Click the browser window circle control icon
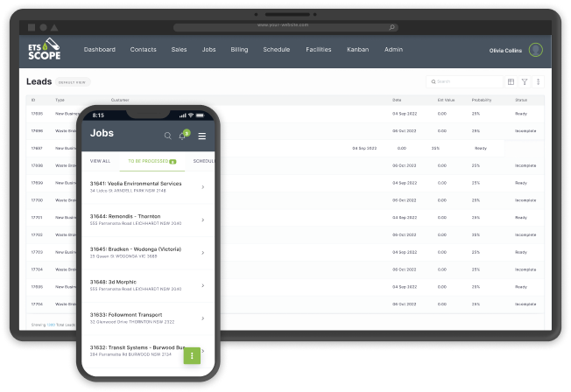571x392 pixels. 43,27
